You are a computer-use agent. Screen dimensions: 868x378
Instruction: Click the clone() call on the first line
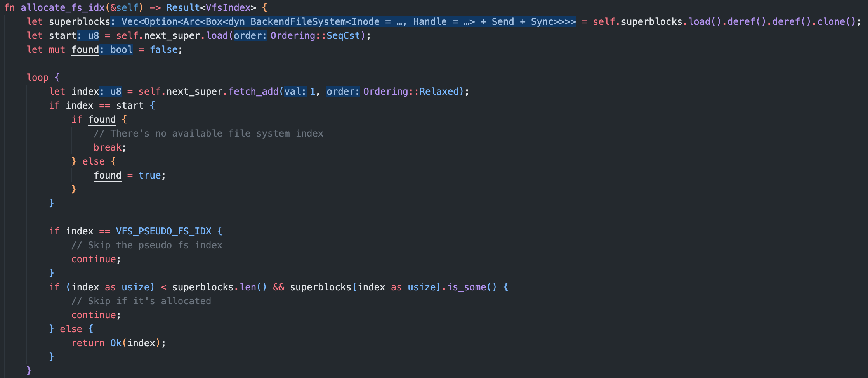(x=836, y=22)
